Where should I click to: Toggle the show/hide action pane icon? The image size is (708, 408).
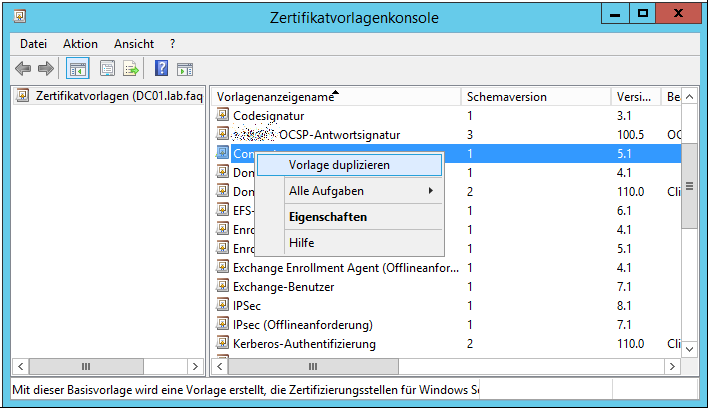(x=185, y=70)
